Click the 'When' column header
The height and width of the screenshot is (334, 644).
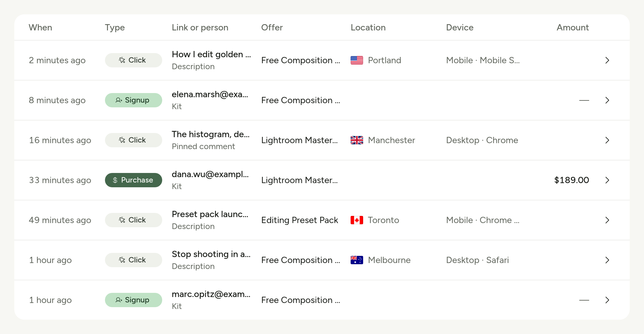point(40,27)
